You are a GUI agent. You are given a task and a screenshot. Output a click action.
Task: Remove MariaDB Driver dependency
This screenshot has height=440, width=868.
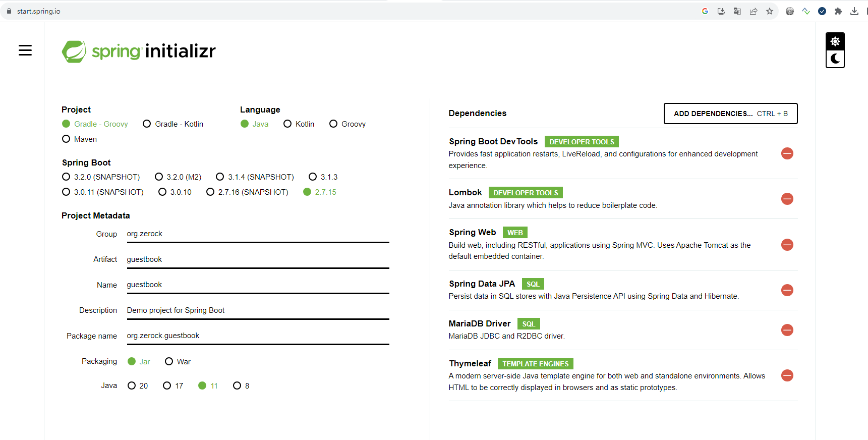point(787,330)
